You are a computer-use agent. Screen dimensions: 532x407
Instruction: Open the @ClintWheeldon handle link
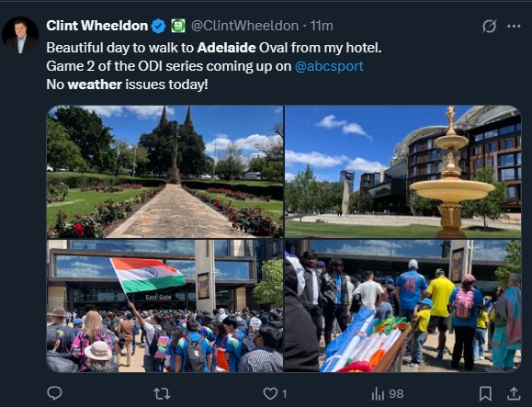click(x=244, y=26)
